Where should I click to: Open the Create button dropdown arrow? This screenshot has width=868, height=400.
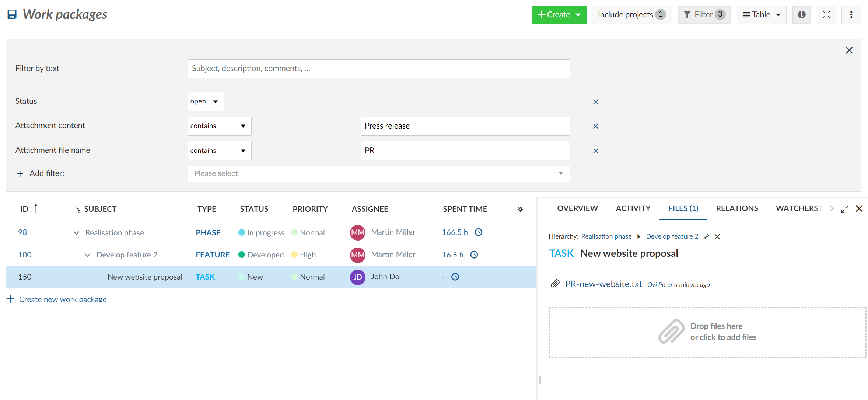coord(578,15)
